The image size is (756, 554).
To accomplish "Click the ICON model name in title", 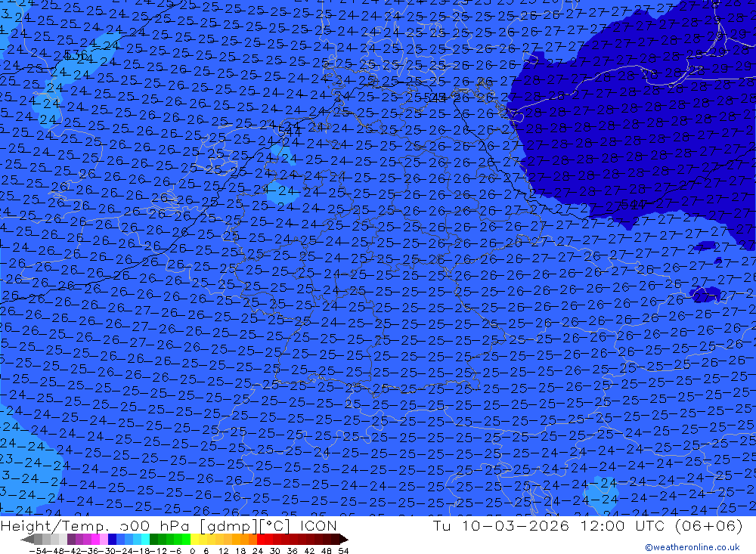I will coord(318,525).
